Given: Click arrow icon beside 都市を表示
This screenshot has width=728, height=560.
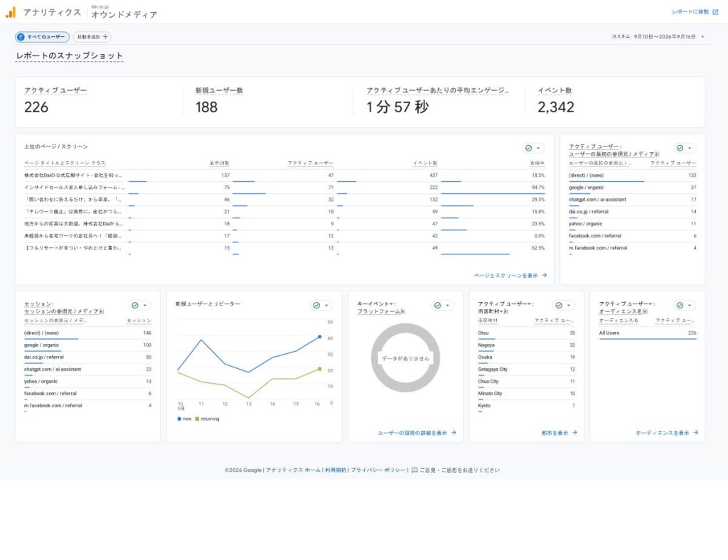Looking at the screenshot, I should 574,432.
